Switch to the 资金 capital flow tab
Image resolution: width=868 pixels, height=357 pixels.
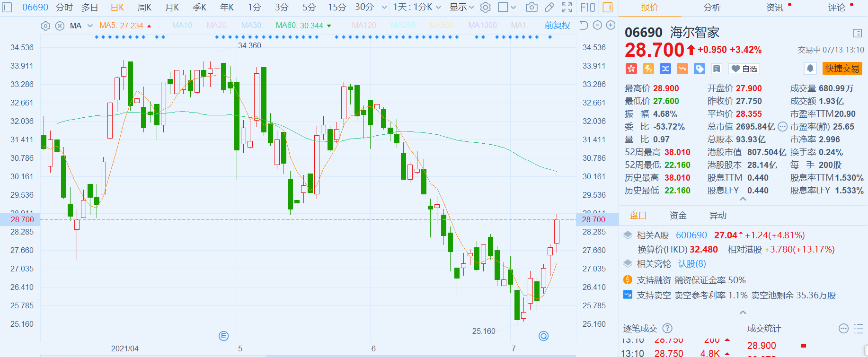(678, 216)
